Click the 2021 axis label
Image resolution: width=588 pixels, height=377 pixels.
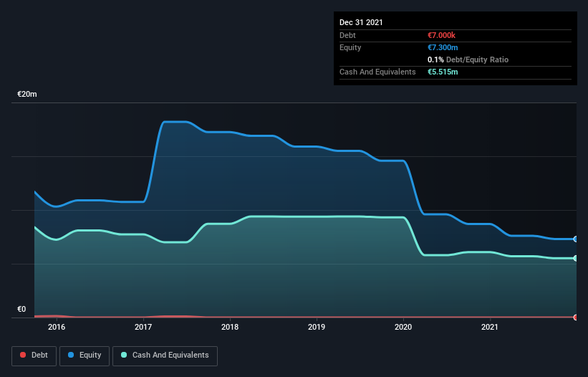490,327
